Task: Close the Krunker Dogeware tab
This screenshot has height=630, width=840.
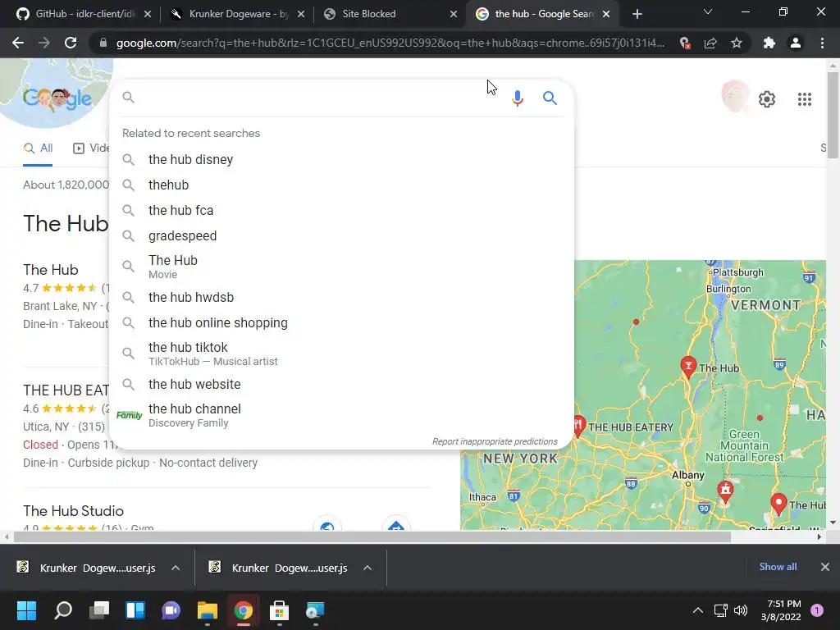Action: [301, 14]
